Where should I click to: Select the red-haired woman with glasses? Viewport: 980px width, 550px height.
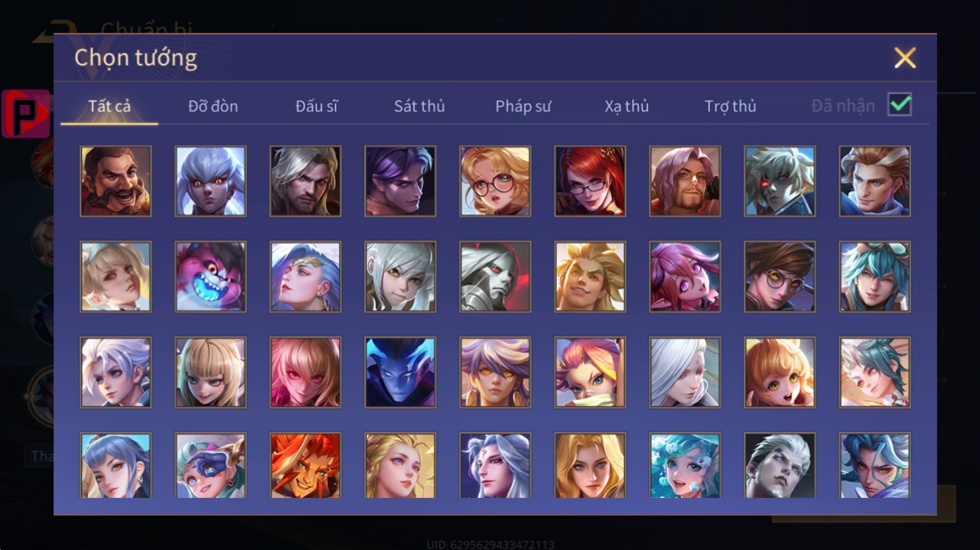[x=590, y=181]
